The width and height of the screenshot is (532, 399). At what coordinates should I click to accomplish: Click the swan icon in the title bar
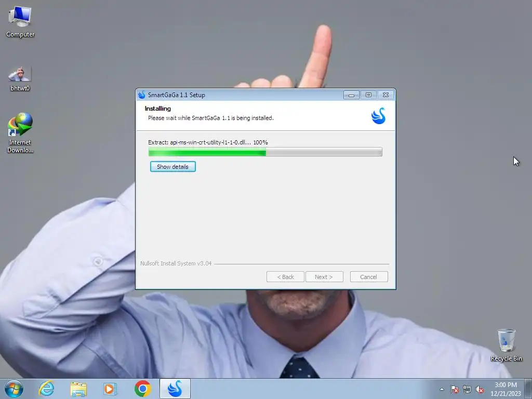[x=142, y=95]
